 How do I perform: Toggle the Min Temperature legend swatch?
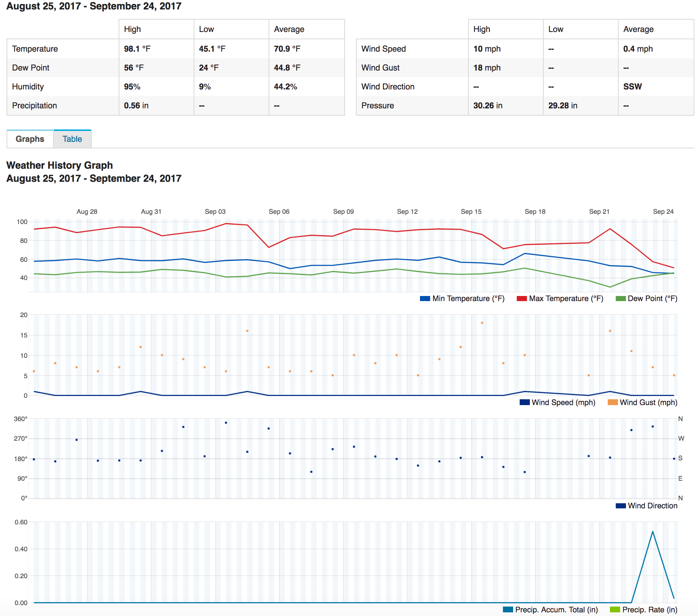pos(425,299)
